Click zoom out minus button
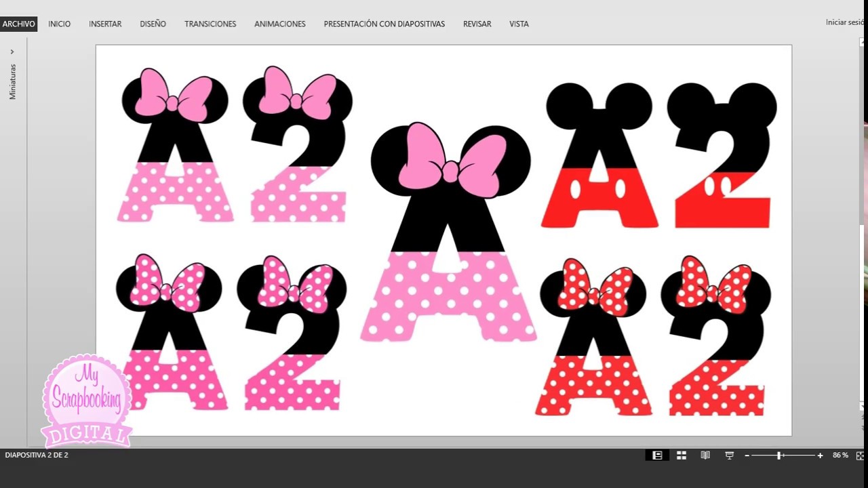 pyautogui.click(x=747, y=455)
